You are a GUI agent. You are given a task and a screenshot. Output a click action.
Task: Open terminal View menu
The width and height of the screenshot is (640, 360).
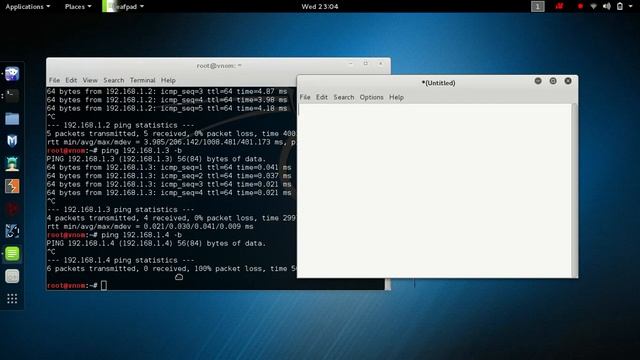click(x=90, y=80)
